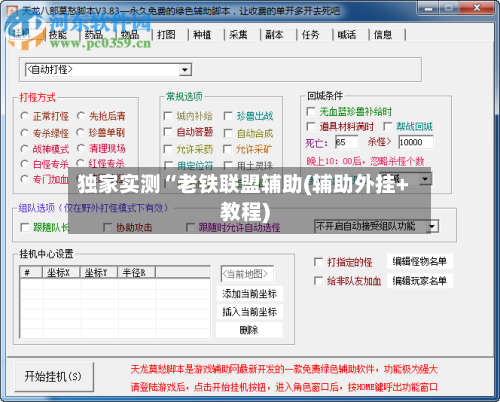Click the 天龙莫愁脚本是游戏辅助网 description line
Screen dimensions: 500x402
pos(284,369)
